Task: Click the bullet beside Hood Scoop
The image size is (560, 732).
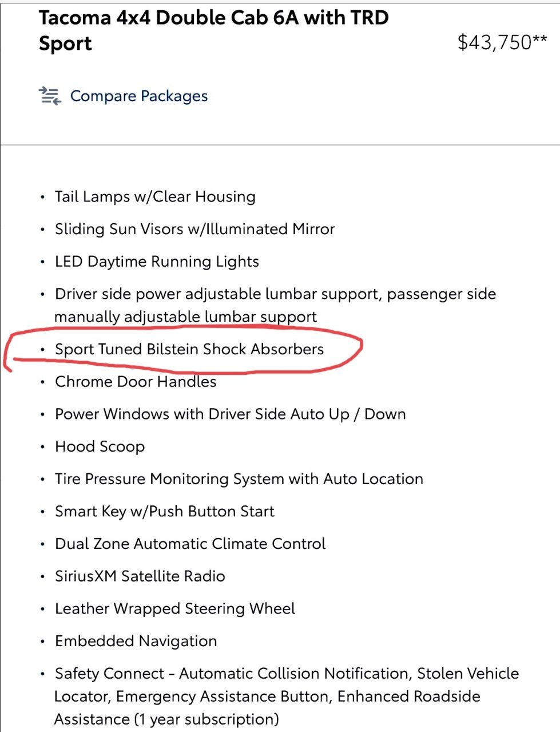Action: (x=42, y=446)
